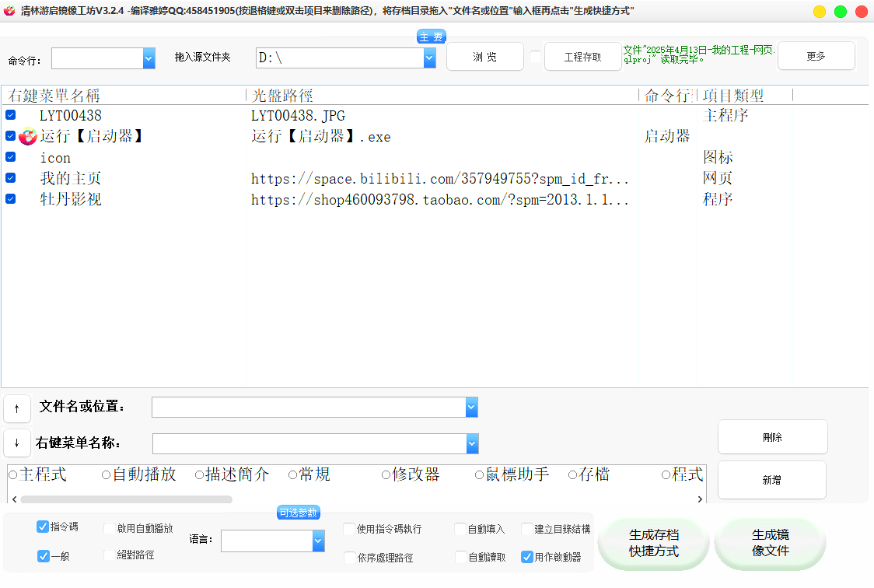Toggle the checkbox left of 工程存取

tap(535, 57)
